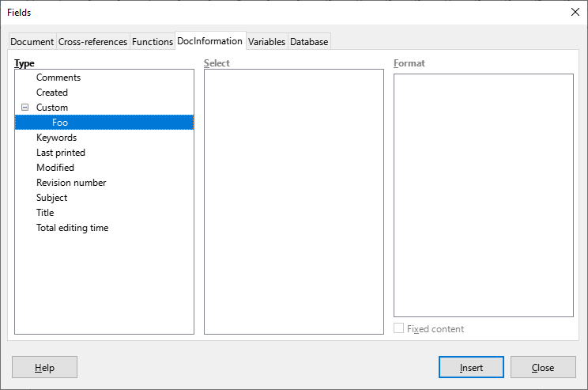Screen dimensions: 588x390
Task: Collapse the Custom tree node
Action: coord(24,108)
